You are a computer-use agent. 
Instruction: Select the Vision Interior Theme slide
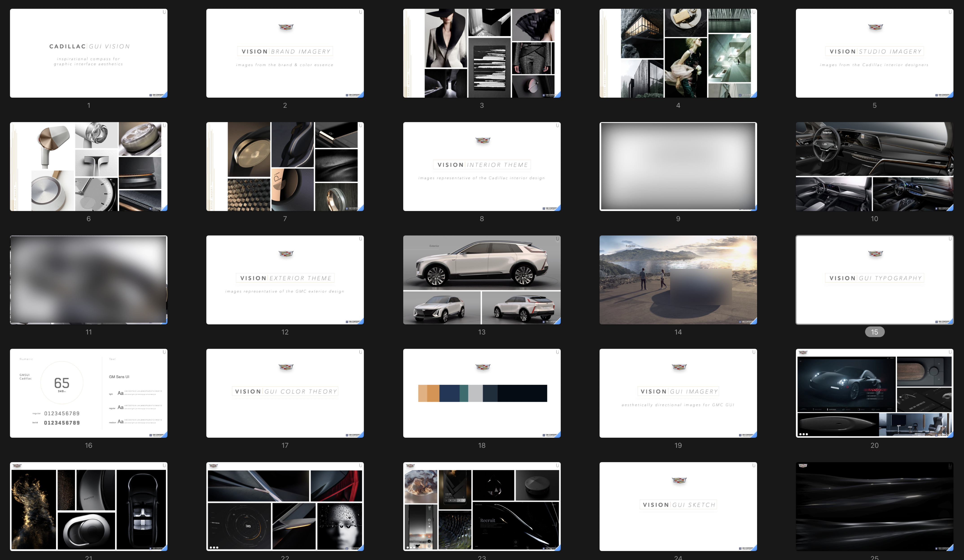pyautogui.click(x=481, y=166)
